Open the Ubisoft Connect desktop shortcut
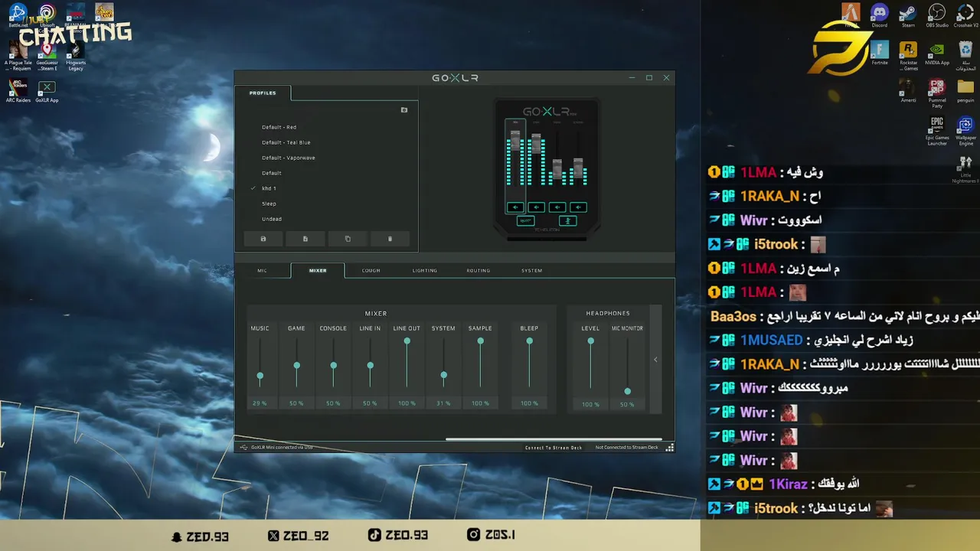 [47, 16]
